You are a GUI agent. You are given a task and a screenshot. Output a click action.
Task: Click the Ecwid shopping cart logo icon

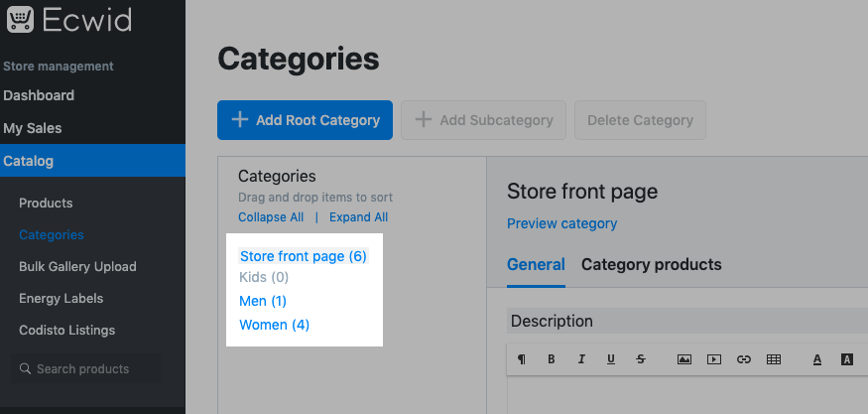point(20,19)
